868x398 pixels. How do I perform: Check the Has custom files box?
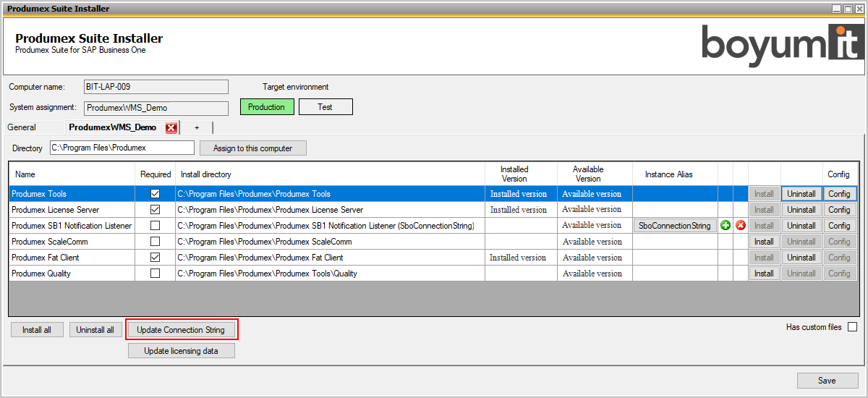[852, 327]
